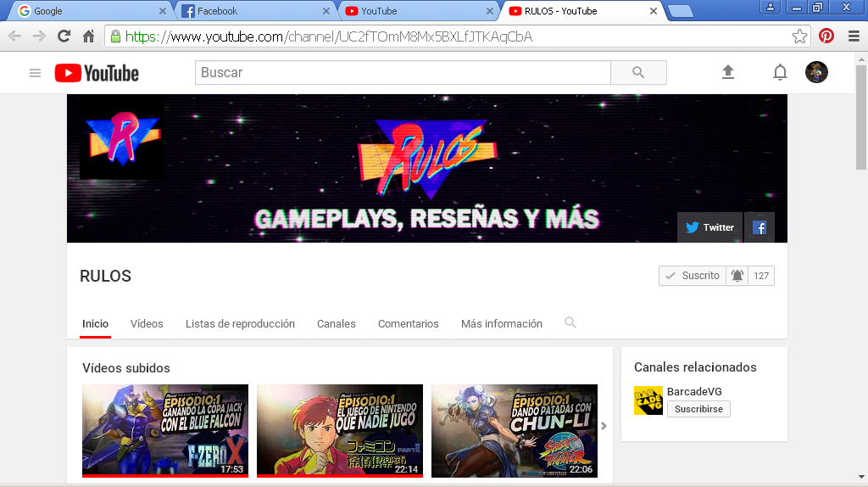The height and width of the screenshot is (487, 868).
Task: Open the account avatar menu
Action: coord(816,72)
